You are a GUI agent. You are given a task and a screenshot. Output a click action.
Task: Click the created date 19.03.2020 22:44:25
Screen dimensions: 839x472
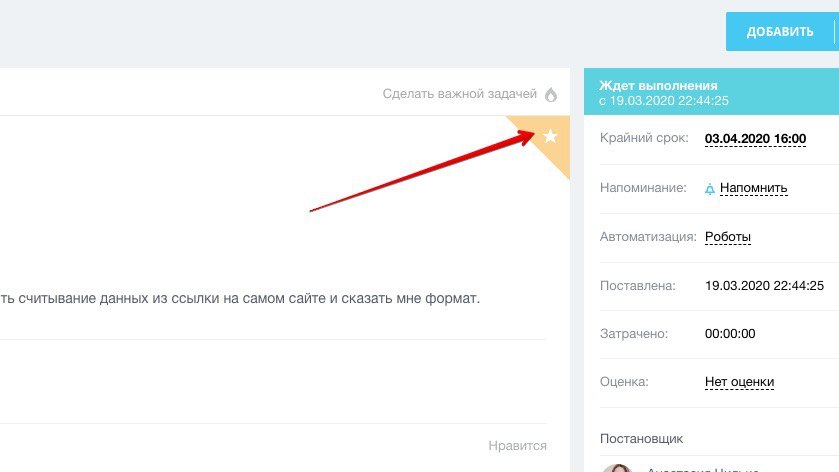tap(764, 285)
